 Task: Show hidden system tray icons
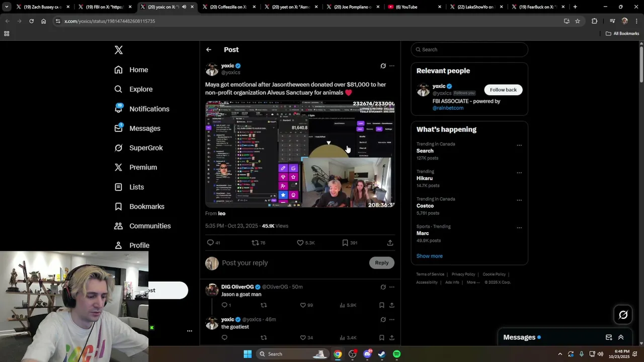click(560, 354)
